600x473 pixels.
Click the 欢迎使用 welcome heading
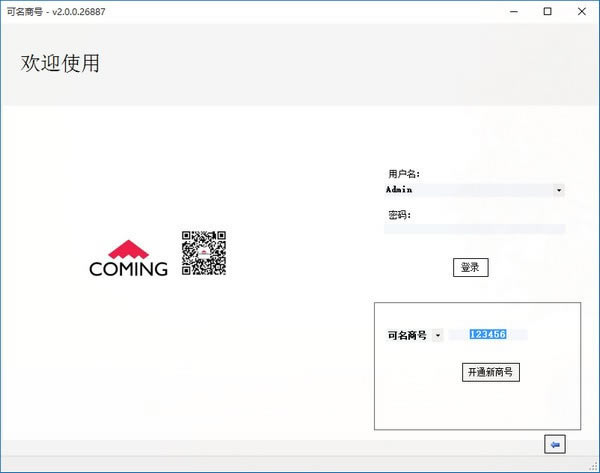(60, 64)
